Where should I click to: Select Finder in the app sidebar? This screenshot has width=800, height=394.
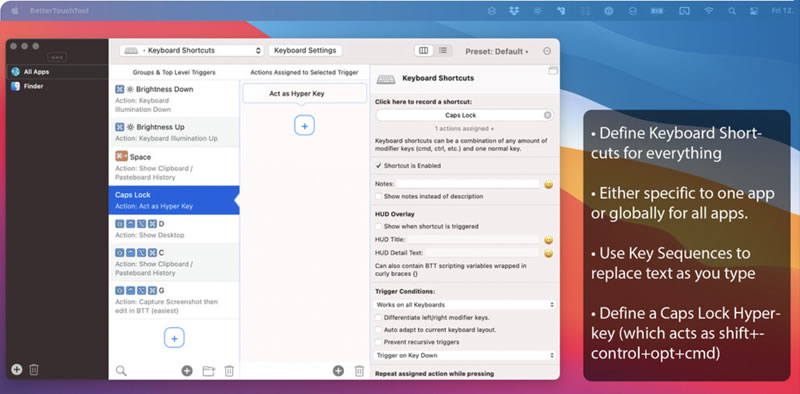coord(57,86)
